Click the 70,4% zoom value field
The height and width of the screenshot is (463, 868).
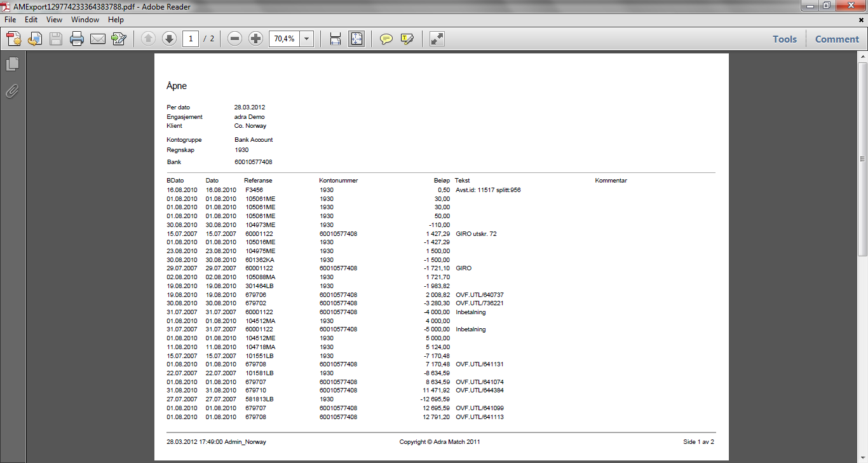click(x=284, y=39)
